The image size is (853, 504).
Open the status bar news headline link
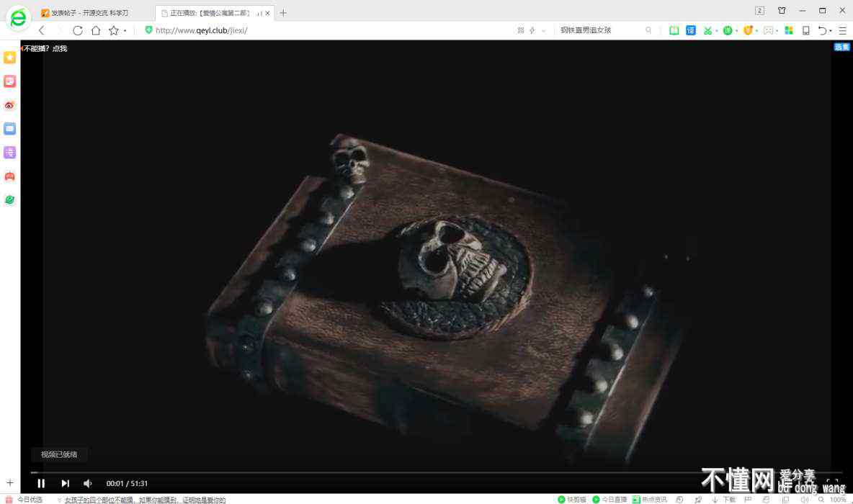coord(145,500)
